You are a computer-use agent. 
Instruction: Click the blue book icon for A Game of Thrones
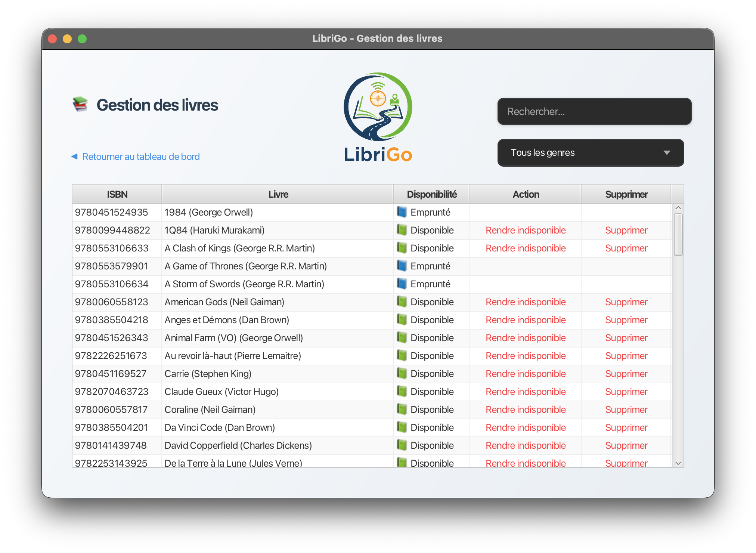[402, 266]
